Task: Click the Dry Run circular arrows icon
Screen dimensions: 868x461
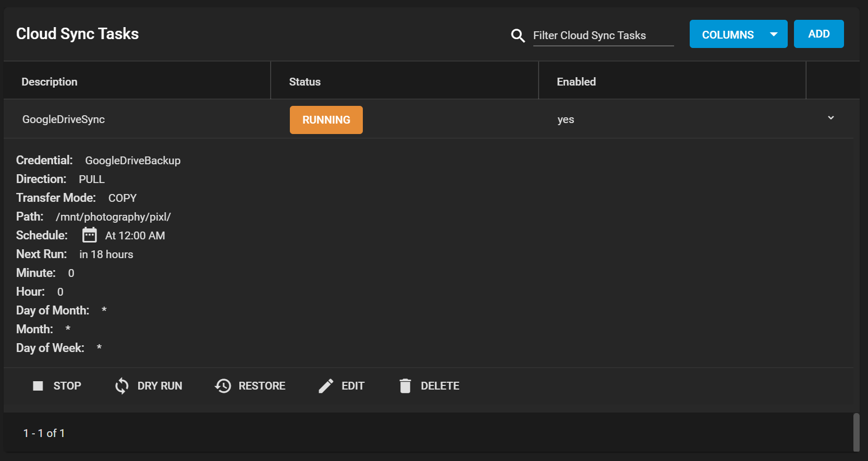Action: (122, 386)
